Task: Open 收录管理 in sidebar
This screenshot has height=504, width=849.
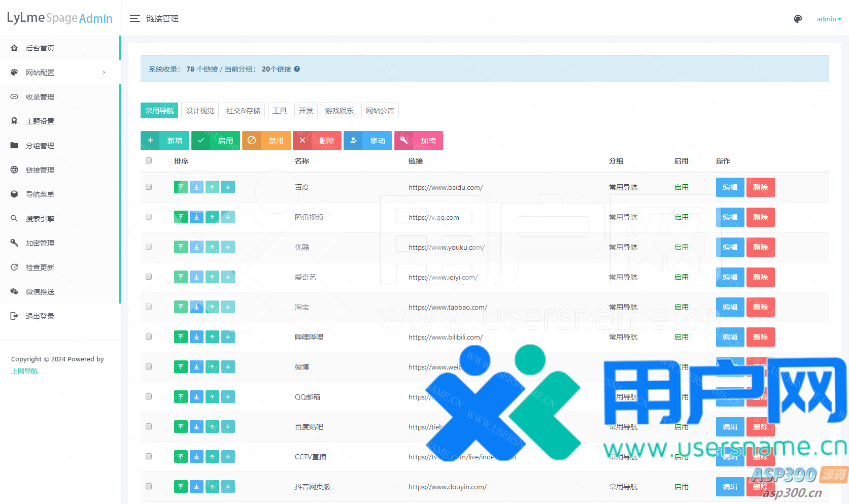Action: click(60, 97)
